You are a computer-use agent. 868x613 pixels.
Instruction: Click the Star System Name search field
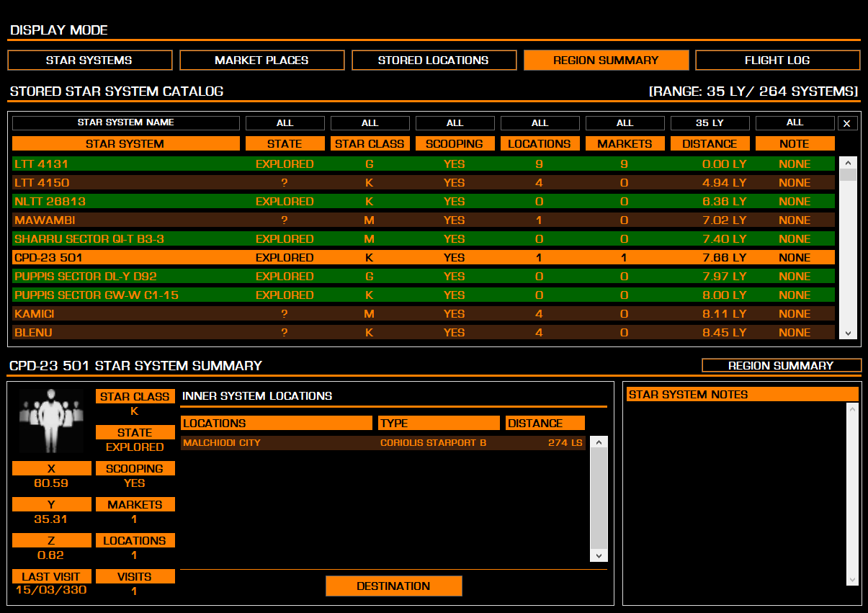[125, 122]
